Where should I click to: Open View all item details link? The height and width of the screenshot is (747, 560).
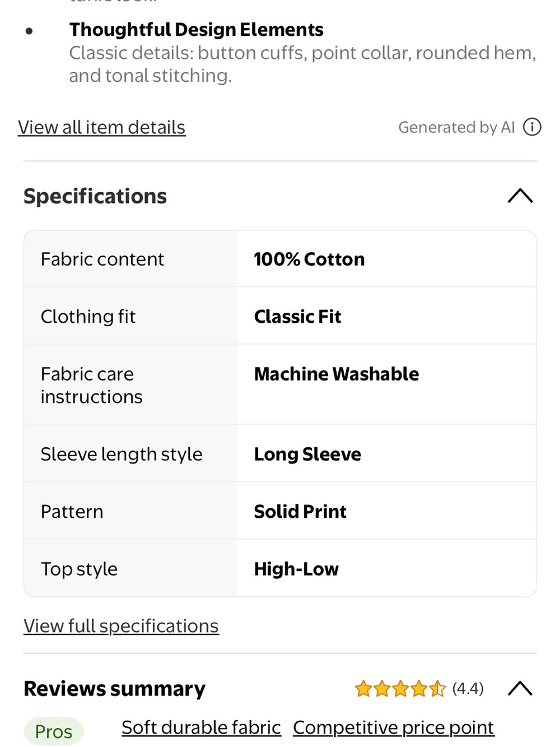click(x=101, y=128)
